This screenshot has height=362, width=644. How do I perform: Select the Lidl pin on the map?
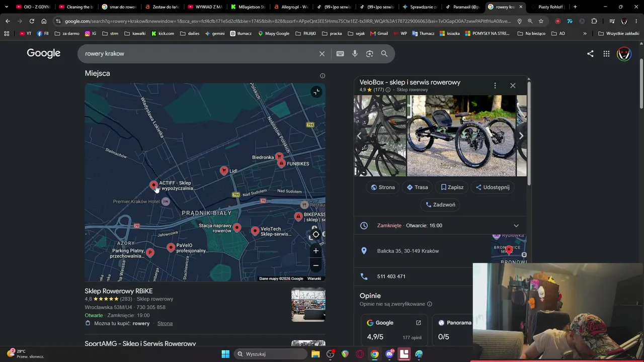coord(224,171)
